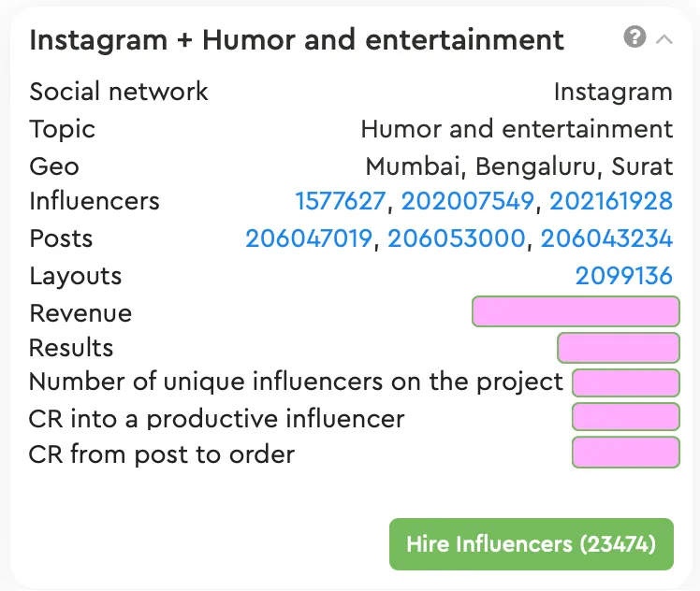The image size is (700, 591).
Task: Open post link 206053000
Action: tap(457, 238)
